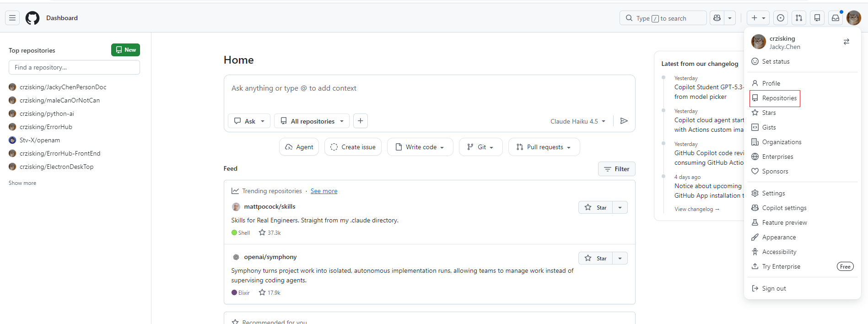
Task: Click the plus add context button
Action: [x=361, y=121]
